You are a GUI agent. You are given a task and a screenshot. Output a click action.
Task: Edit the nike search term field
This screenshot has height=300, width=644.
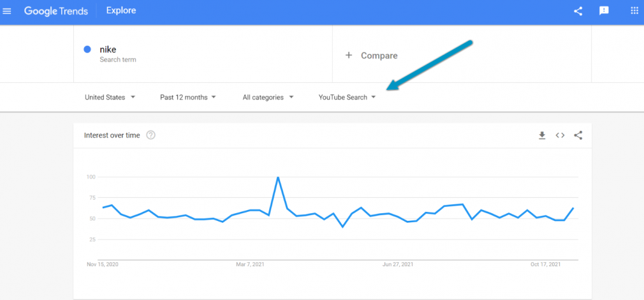click(x=203, y=54)
